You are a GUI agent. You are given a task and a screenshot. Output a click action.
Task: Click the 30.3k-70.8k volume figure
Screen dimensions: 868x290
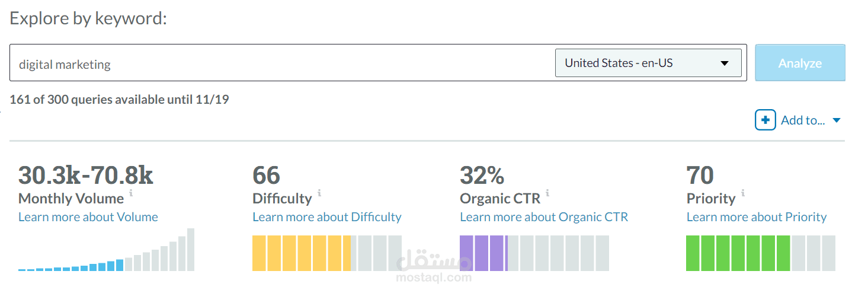coord(86,176)
